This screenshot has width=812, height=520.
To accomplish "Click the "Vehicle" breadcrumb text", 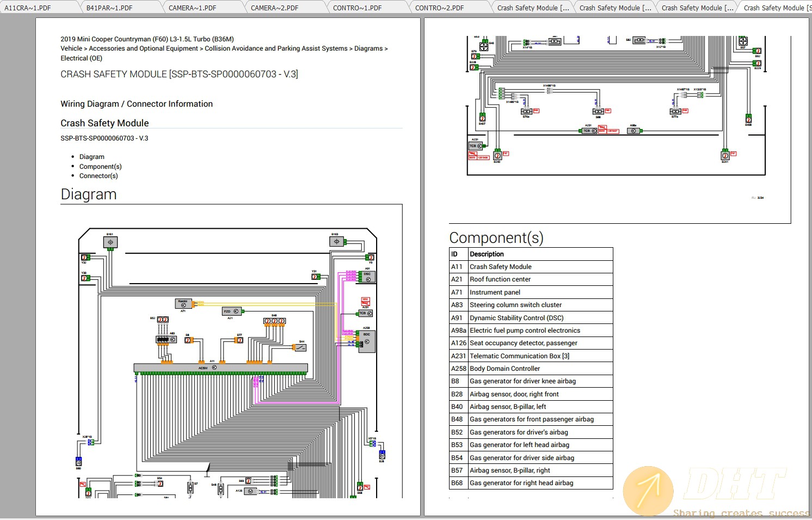I will click(x=71, y=48).
